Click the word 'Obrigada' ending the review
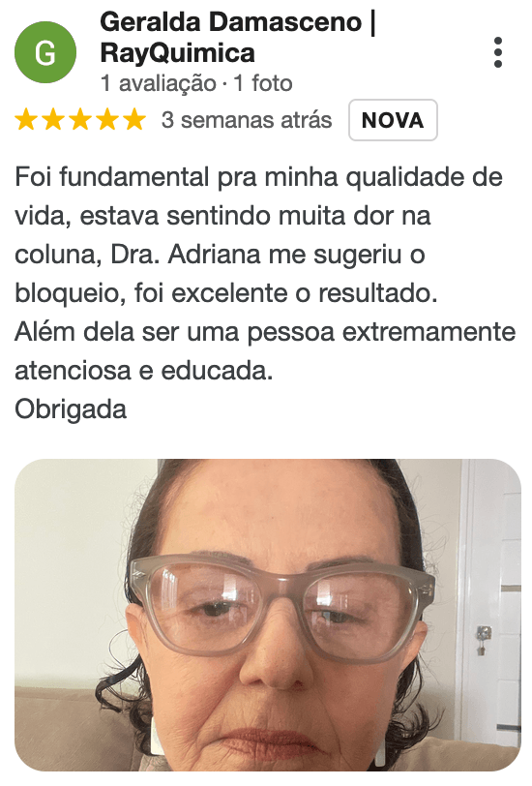The width and height of the screenshot is (532, 786). coord(71,409)
